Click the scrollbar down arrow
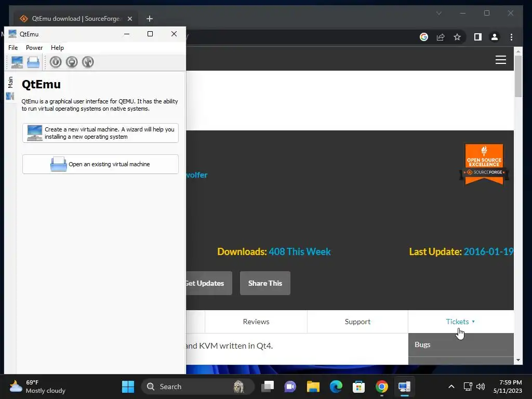Image resolution: width=532 pixels, height=399 pixels. click(518, 360)
